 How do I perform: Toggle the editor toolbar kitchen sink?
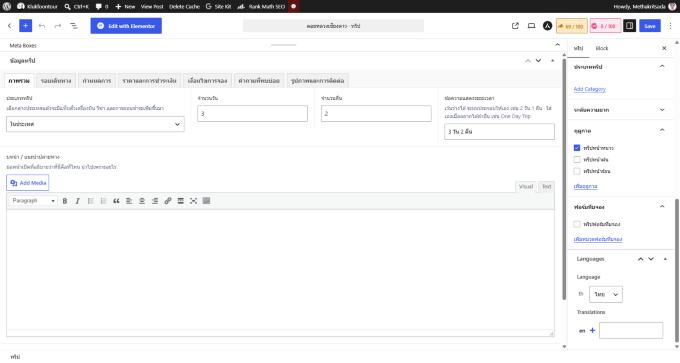coord(206,201)
